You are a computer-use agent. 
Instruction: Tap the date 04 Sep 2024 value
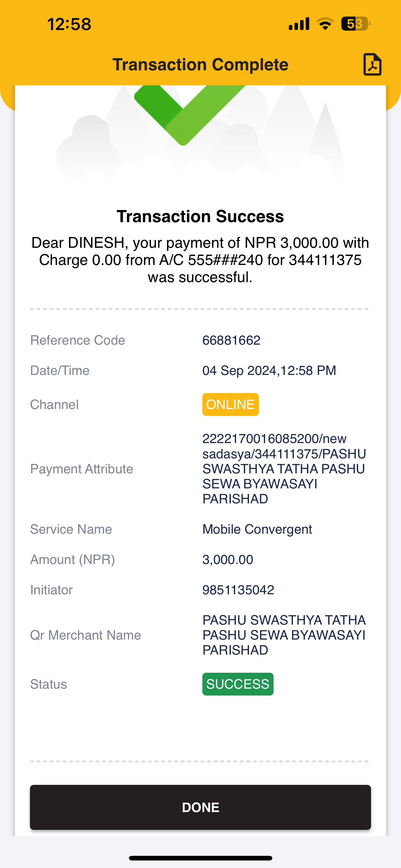[239, 371]
